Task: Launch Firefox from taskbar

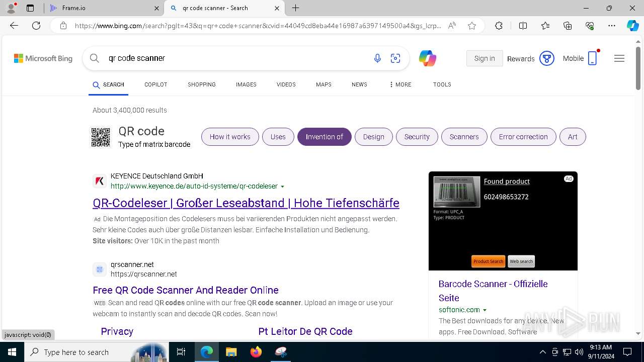Action: [256, 352]
